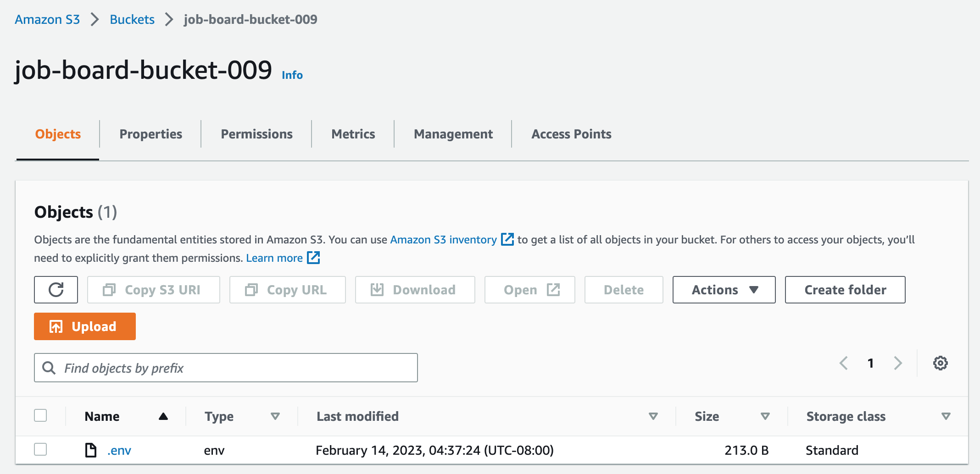Click the Copy URL button
Viewport: 980px width, 474px height.
(288, 290)
